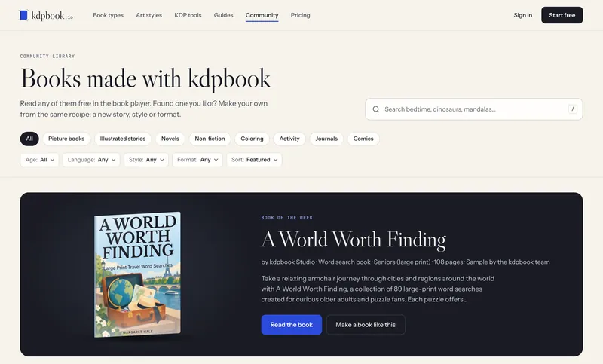Click the A World Worth Finding title

pos(354,240)
